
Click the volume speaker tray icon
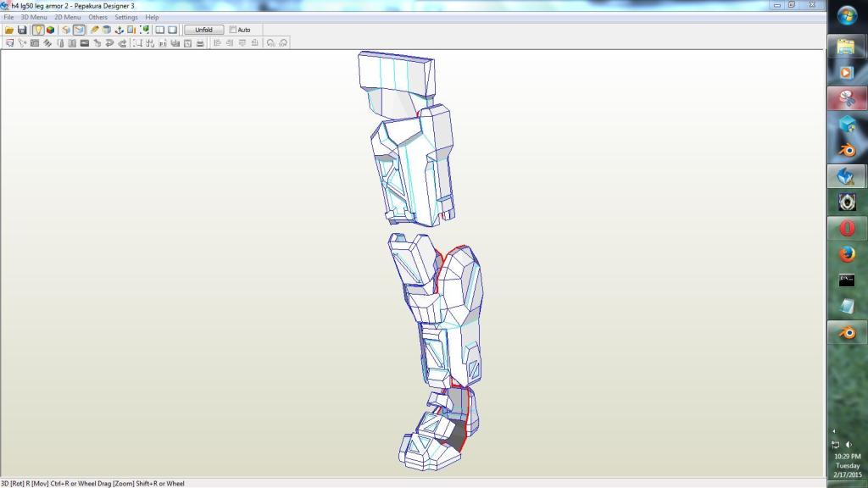click(849, 445)
